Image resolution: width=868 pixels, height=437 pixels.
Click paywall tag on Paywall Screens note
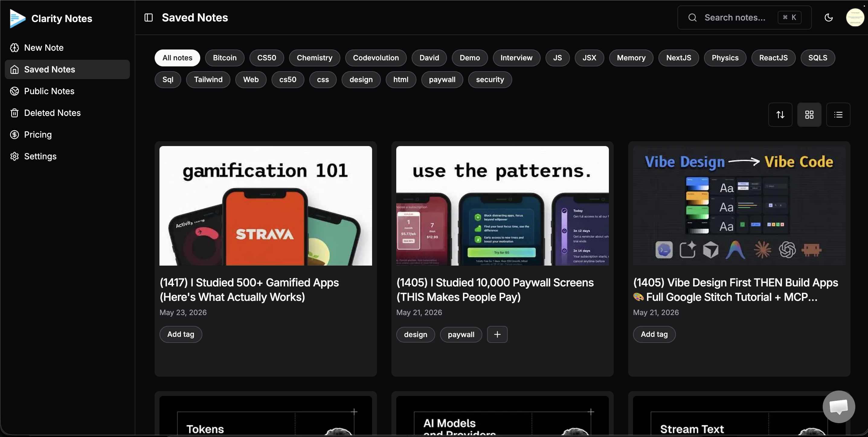pyautogui.click(x=461, y=335)
